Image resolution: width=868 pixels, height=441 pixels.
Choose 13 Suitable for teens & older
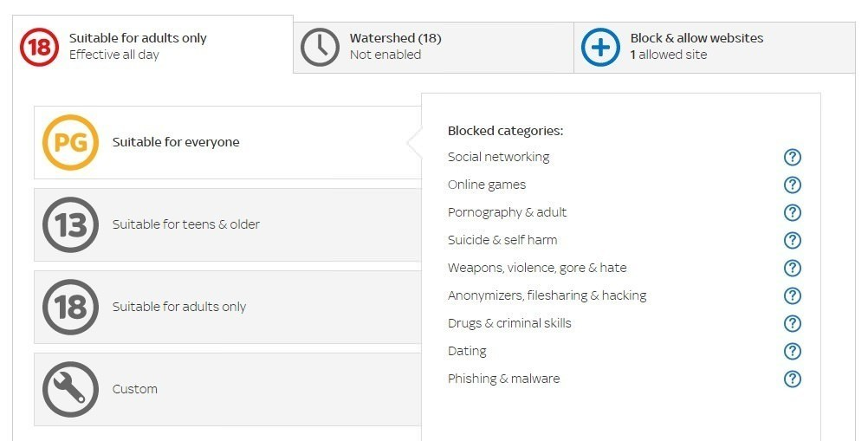point(228,224)
